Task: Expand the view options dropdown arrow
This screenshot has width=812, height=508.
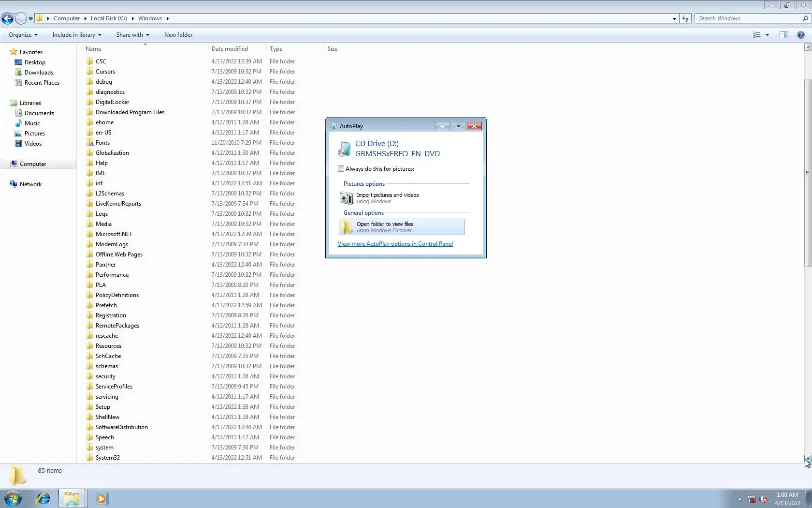Action: [x=767, y=35]
